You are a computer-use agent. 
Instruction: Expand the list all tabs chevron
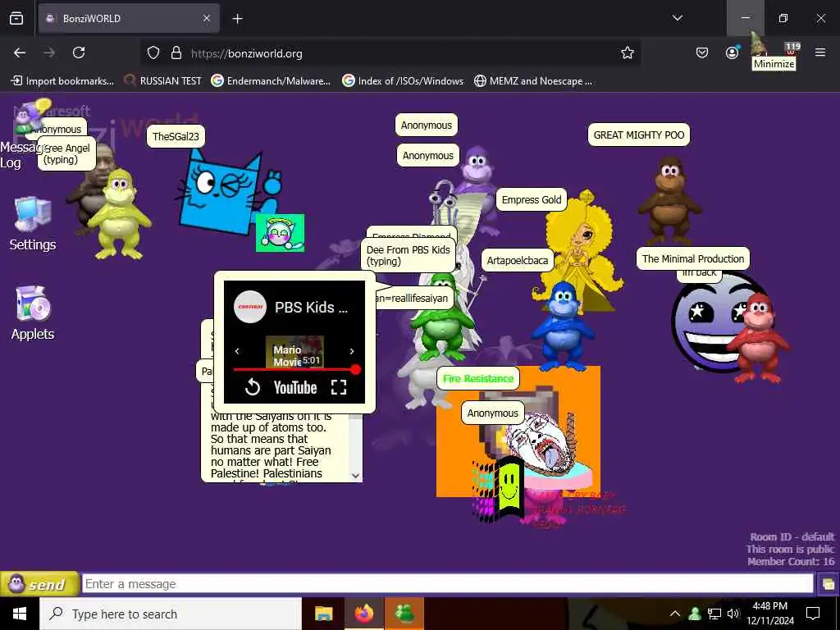point(677,18)
